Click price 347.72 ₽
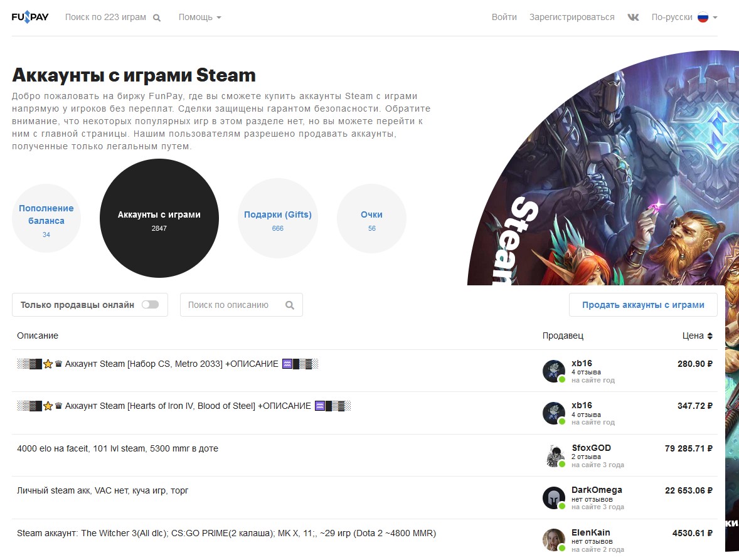The image size is (739, 560). (694, 406)
